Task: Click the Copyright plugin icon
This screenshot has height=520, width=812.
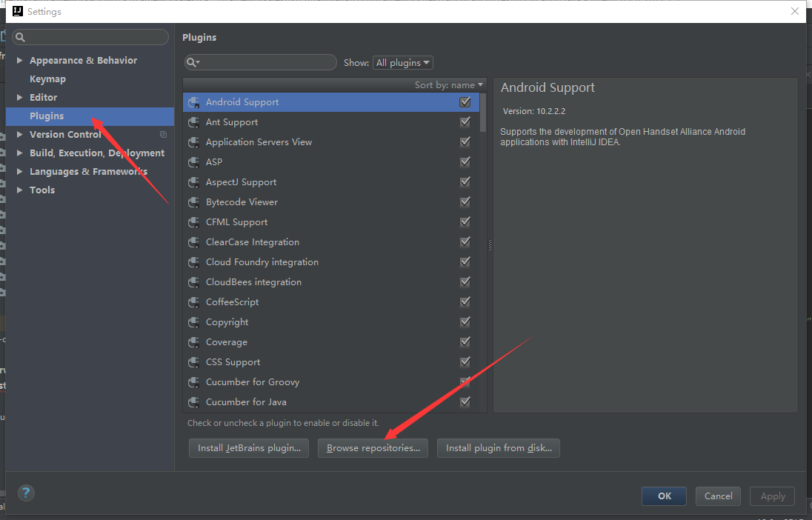Action: point(193,322)
